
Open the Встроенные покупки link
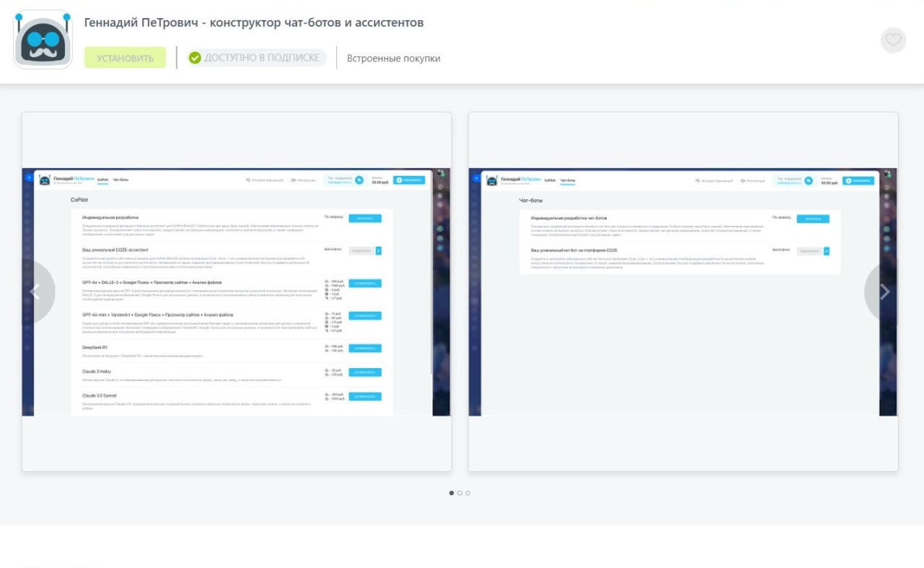(393, 58)
